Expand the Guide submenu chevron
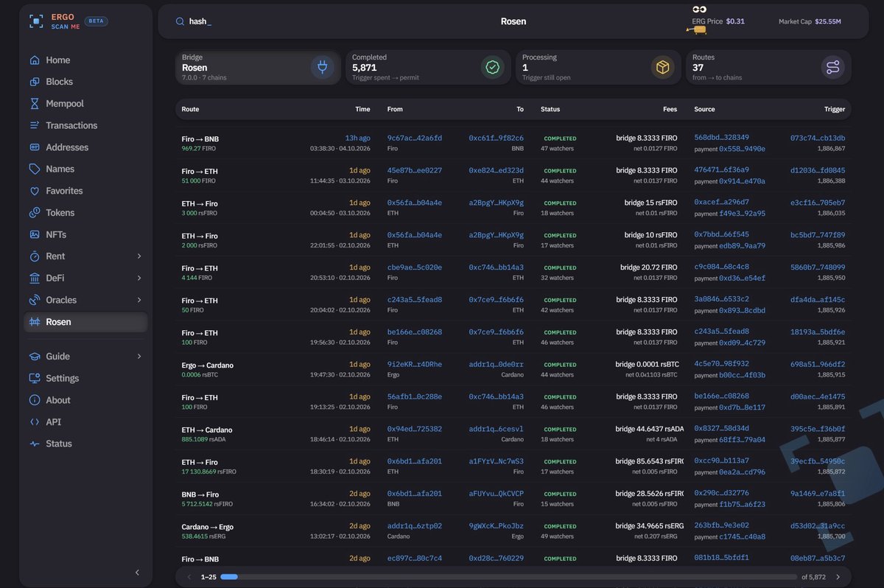 [x=139, y=357]
